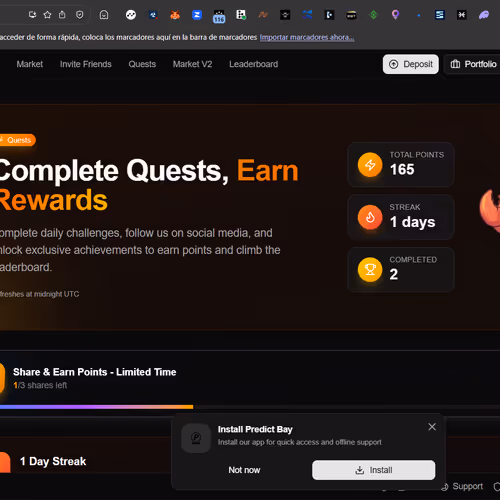The width and height of the screenshot is (500, 500).
Task: Bookmark this page with the star icon
Action: pyautogui.click(x=47, y=15)
